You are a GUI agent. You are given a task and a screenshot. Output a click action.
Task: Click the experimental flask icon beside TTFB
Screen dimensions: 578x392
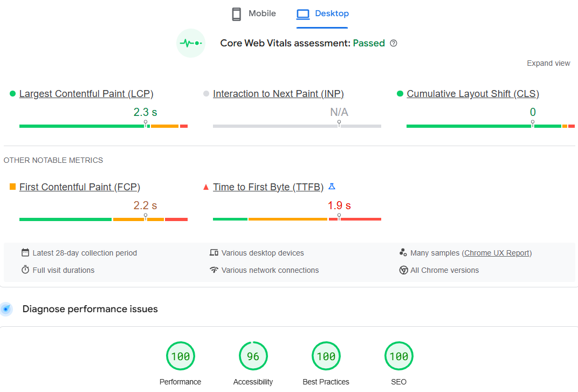[x=332, y=187]
